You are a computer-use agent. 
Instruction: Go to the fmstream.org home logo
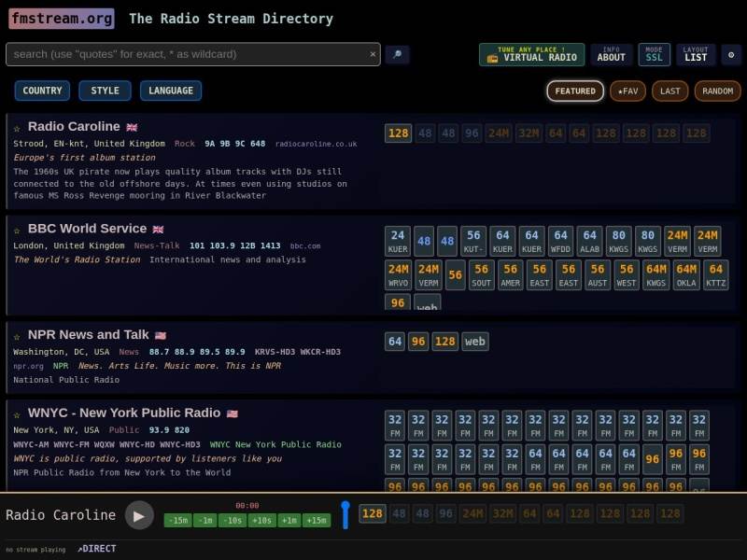tap(62, 19)
